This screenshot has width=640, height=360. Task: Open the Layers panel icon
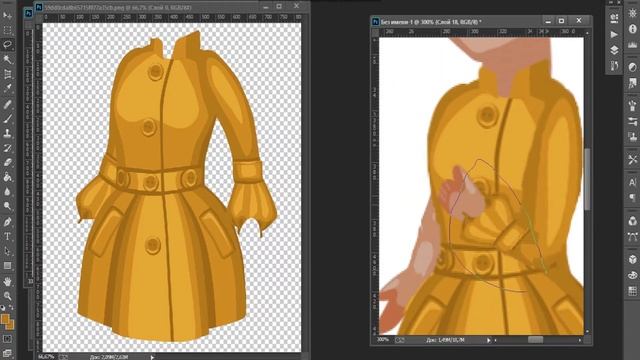coord(614,50)
